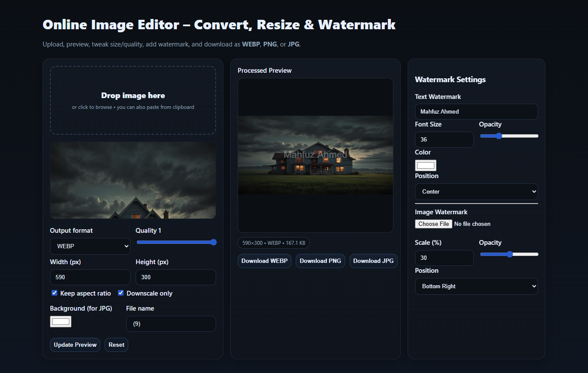Adjust the Quality slider

click(176, 242)
